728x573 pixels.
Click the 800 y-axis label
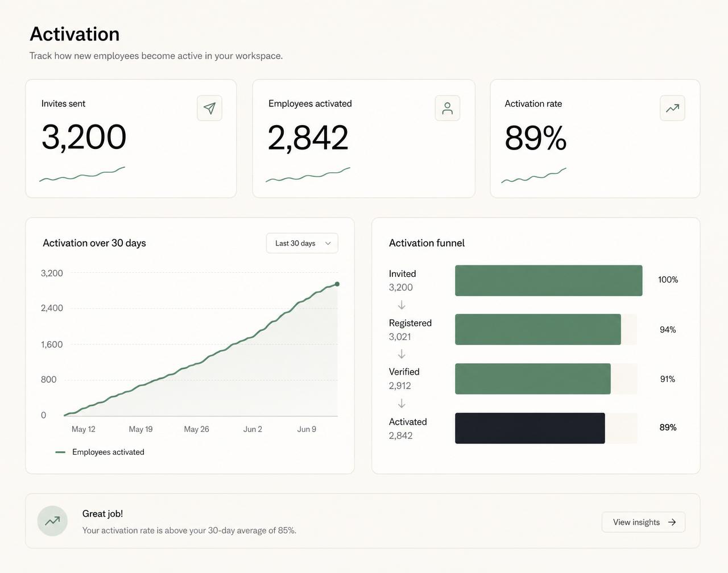[48, 380]
